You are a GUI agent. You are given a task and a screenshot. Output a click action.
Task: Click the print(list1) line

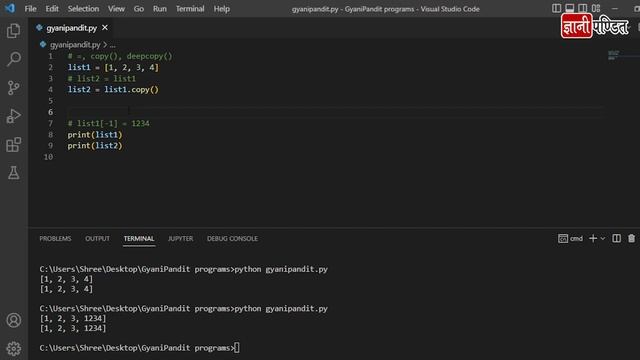95,135
